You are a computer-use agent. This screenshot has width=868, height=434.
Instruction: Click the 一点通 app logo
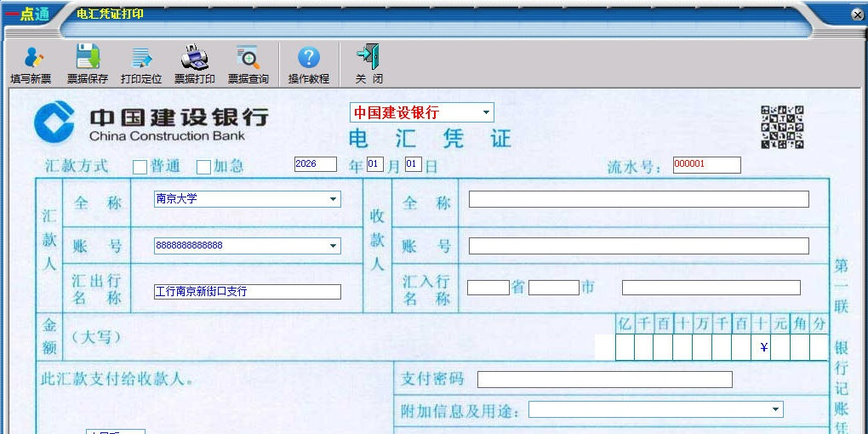tap(28, 14)
